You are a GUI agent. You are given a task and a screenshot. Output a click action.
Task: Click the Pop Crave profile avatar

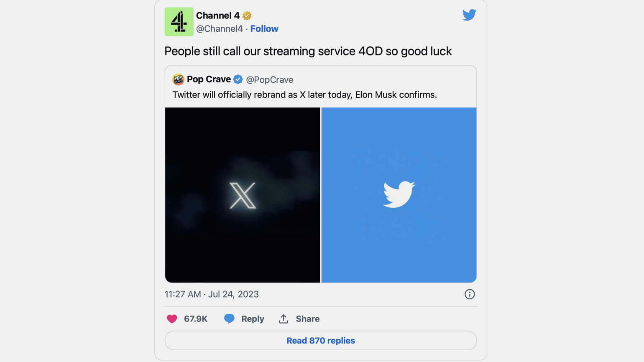(x=178, y=79)
